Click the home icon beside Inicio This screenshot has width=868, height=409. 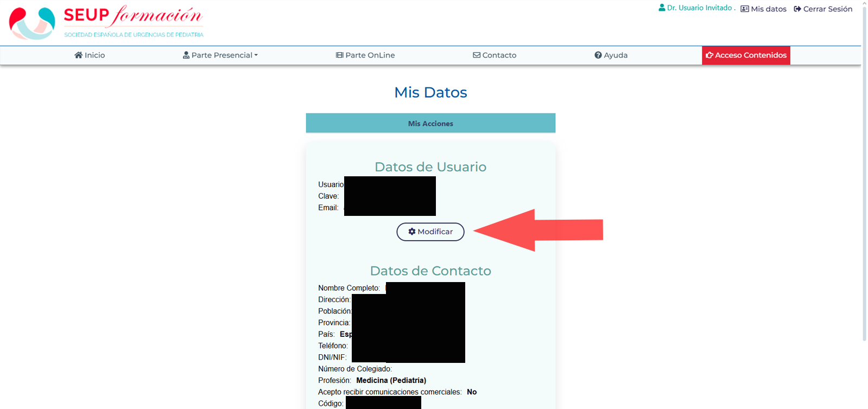(x=79, y=55)
